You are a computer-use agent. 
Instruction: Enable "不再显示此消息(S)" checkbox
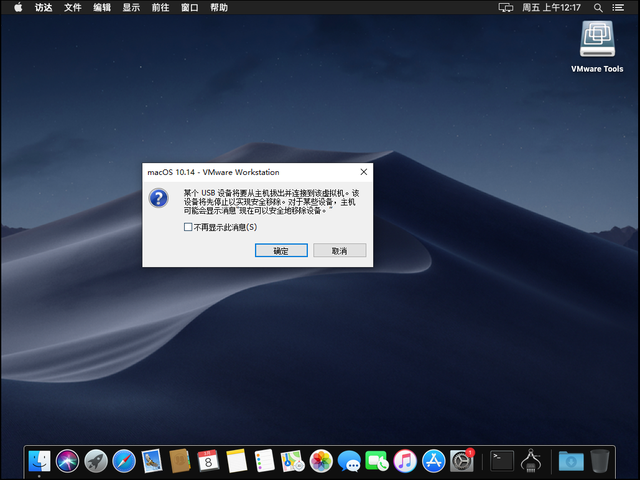[x=188, y=227]
